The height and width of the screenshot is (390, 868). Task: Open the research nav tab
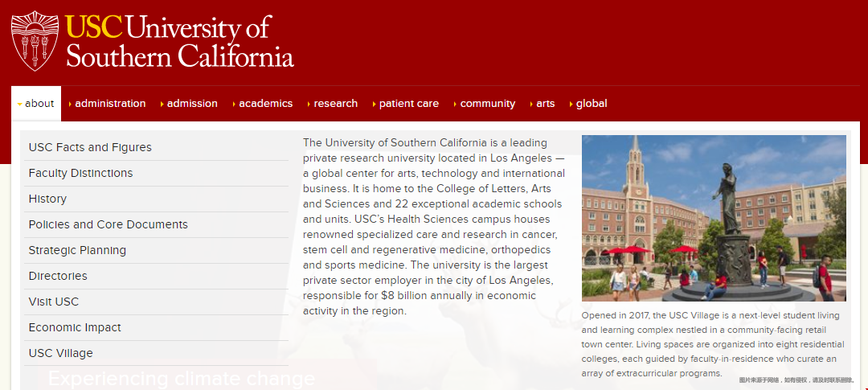coord(335,104)
